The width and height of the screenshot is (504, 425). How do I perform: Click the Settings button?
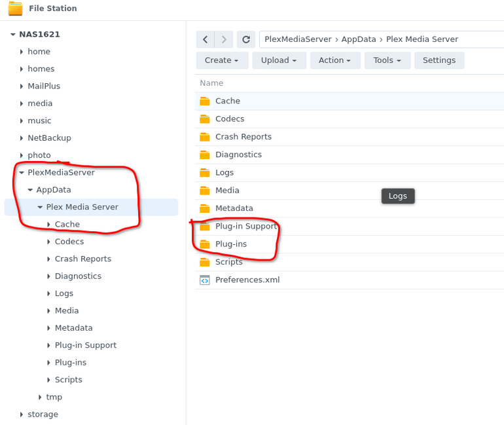point(439,60)
